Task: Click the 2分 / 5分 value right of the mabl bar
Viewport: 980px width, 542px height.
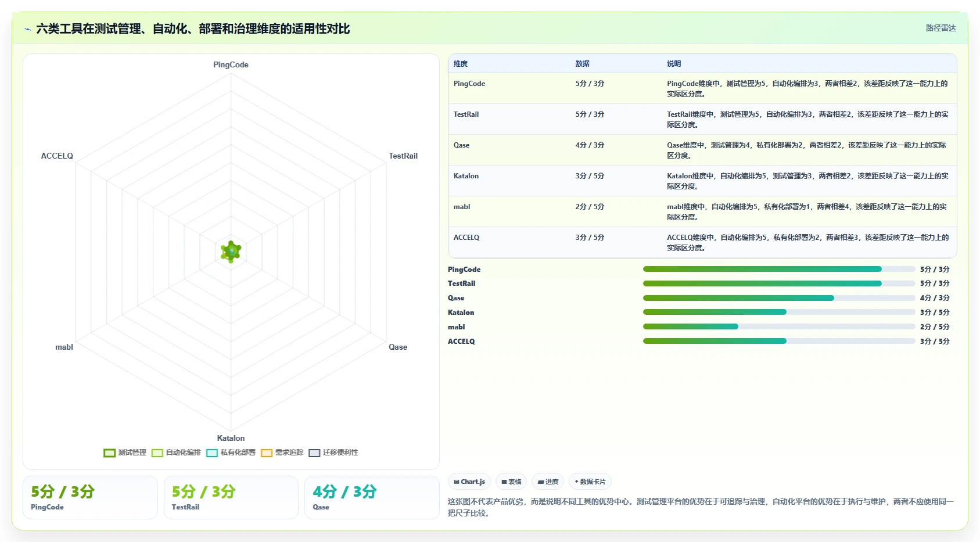Action: point(935,327)
